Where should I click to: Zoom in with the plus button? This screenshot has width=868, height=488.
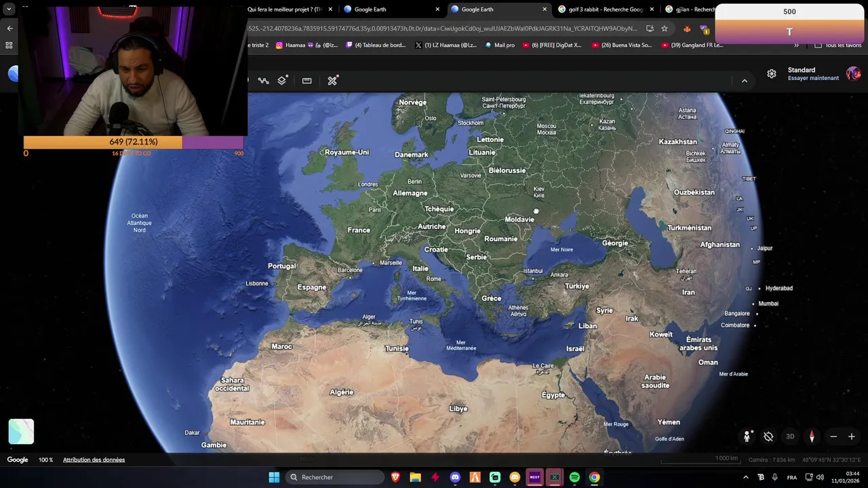[852, 436]
